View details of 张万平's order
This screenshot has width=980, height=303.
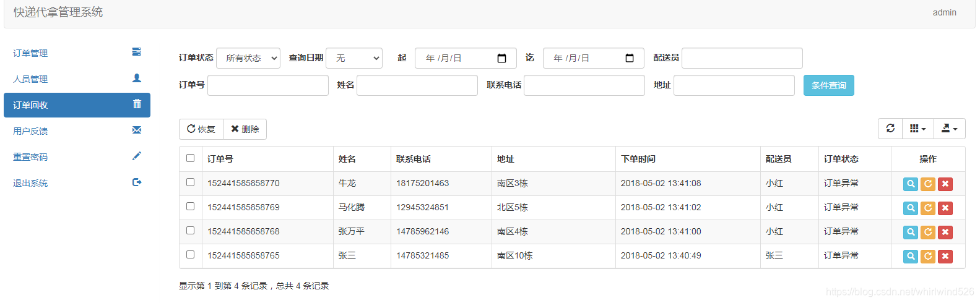click(911, 233)
